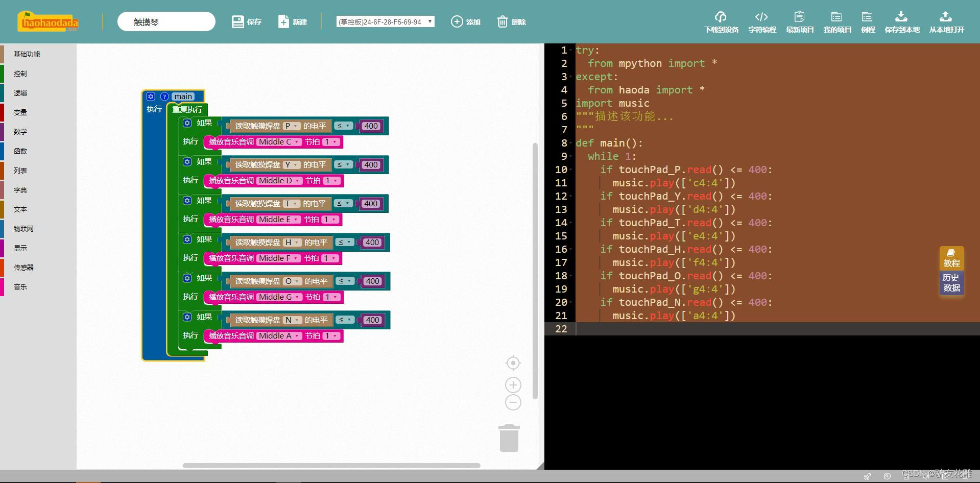Click the 教程 tutorial button

[951, 258]
